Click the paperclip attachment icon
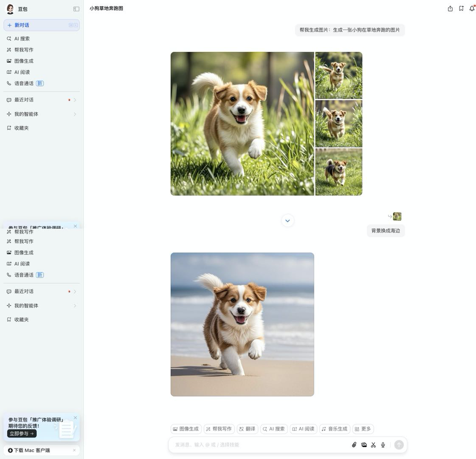Image resolution: width=476 pixels, height=459 pixels. pyautogui.click(x=354, y=445)
